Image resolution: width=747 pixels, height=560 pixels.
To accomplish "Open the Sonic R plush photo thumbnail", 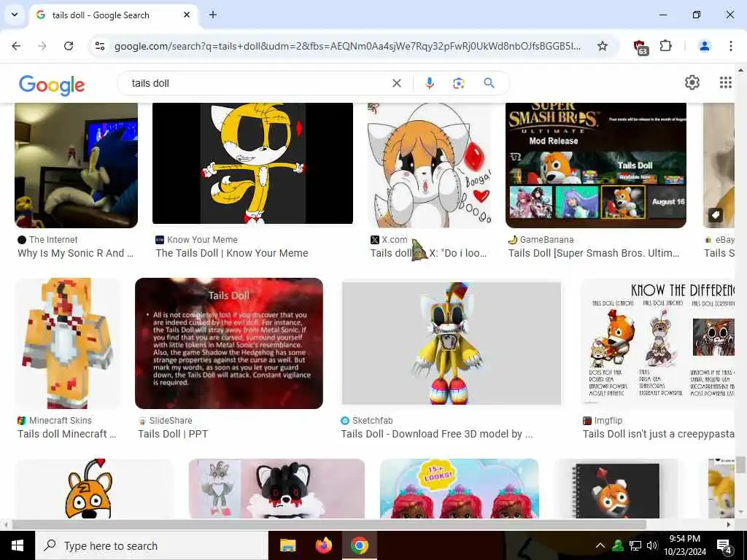I will [76, 166].
